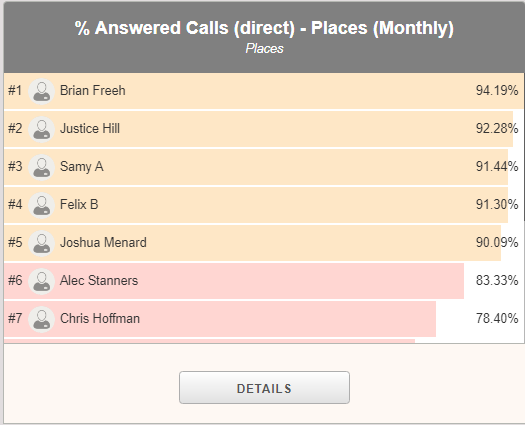
Task: Click the #3 rank label
Action: point(15,166)
